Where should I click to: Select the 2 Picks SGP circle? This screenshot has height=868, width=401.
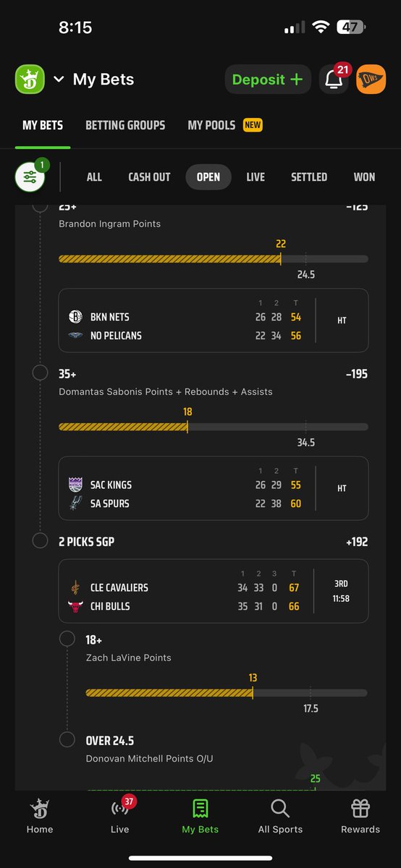point(40,541)
